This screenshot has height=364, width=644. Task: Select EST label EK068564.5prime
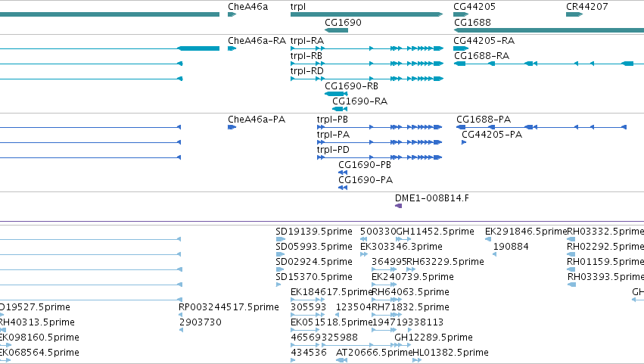39,353
